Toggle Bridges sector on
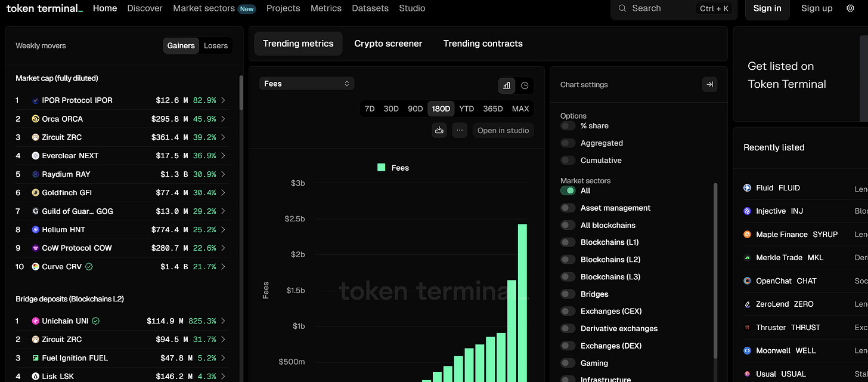Viewport: 868px width, 382px height. point(568,294)
